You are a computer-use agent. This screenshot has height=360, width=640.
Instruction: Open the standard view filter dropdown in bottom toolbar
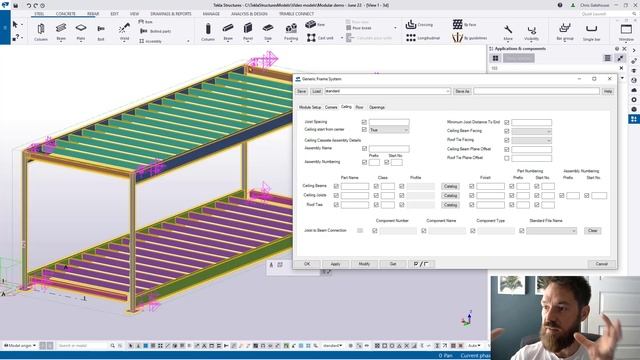coord(332,346)
